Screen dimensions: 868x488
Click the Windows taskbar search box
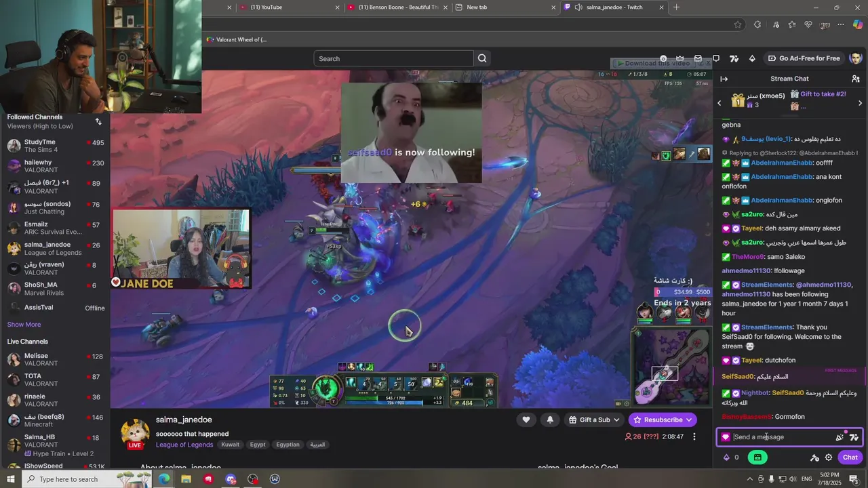pyautogui.click(x=88, y=479)
